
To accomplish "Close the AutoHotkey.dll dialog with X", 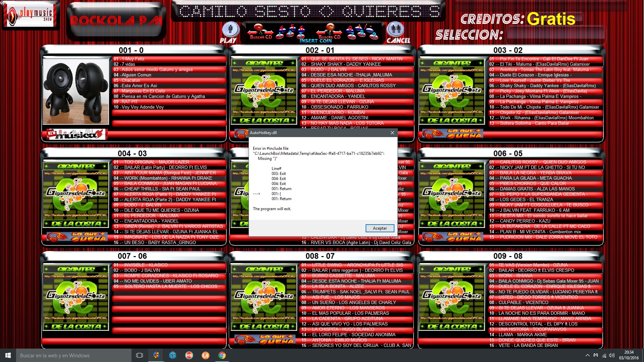I will (x=392, y=133).
